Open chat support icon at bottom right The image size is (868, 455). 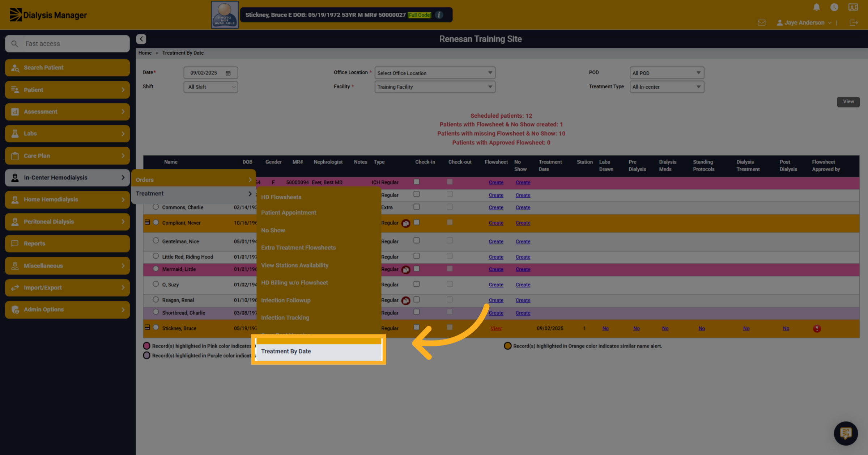pyautogui.click(x=846, y=433)
